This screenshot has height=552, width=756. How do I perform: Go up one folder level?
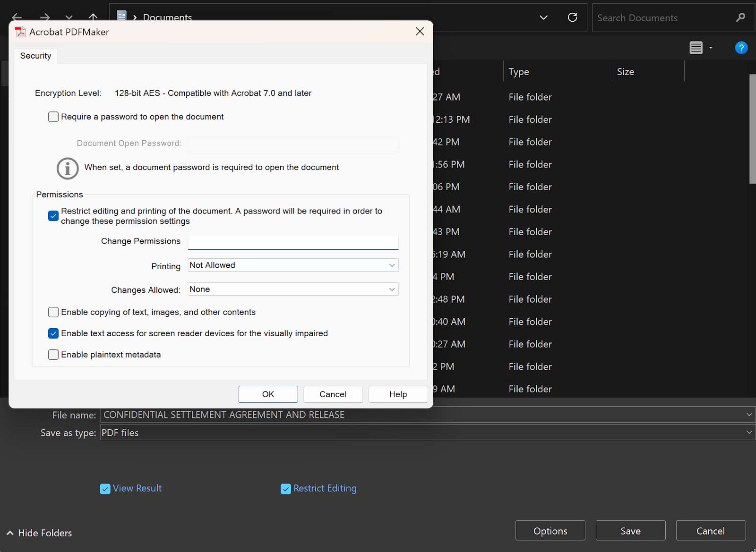point(93,17)
